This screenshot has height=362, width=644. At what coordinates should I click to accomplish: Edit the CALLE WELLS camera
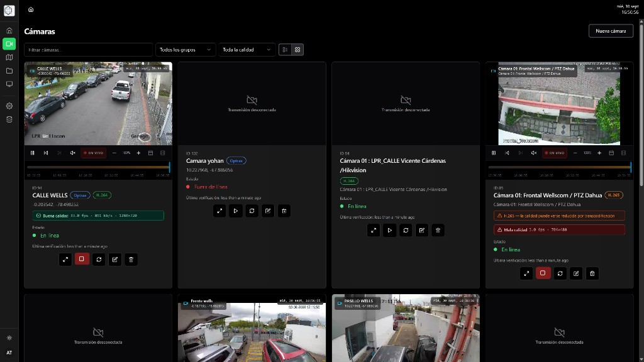(x=115, y=260)
